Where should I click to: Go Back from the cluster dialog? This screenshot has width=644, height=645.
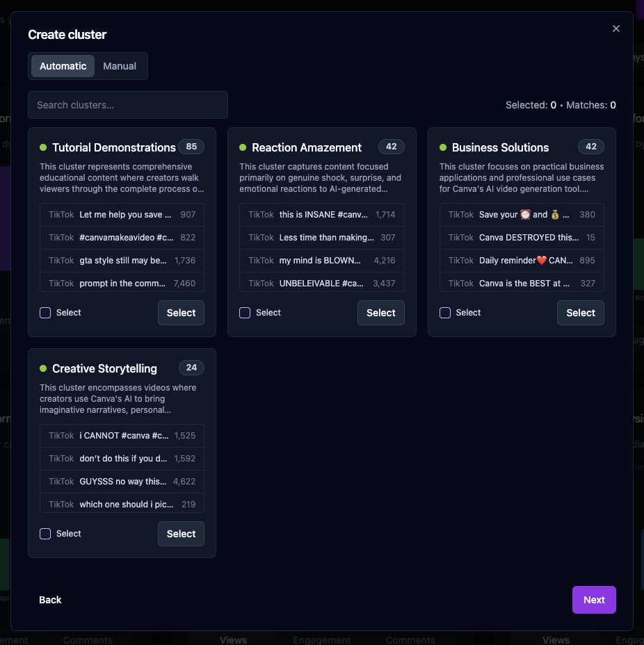point(50,600)
